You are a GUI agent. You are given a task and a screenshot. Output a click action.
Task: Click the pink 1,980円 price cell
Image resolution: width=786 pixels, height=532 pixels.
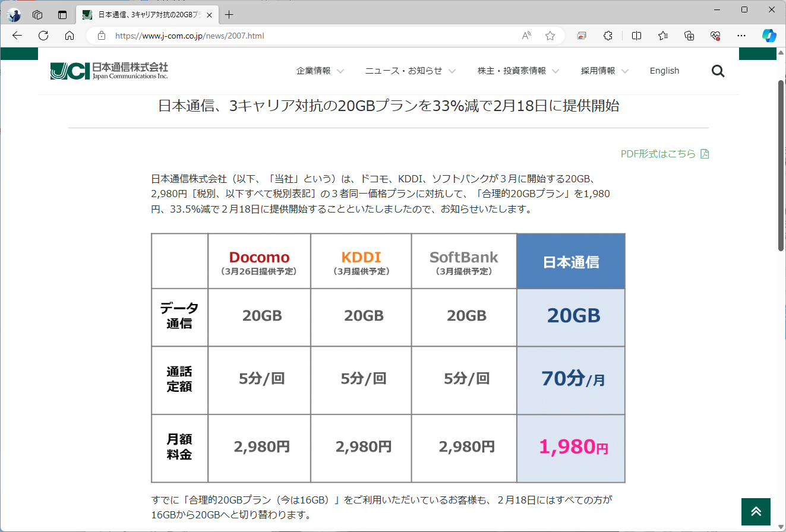(x=571, y=448)
